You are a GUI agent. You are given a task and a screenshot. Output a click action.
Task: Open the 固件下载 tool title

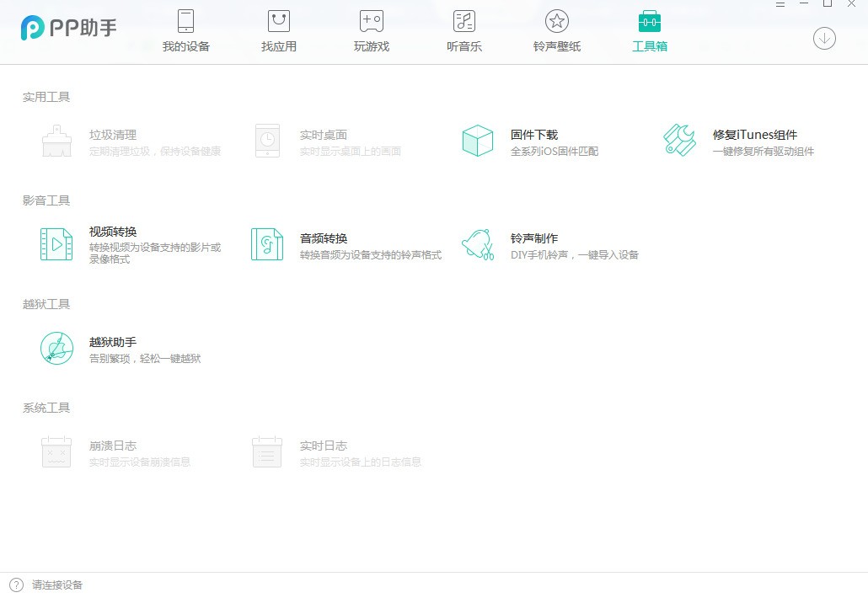[534, 135]
